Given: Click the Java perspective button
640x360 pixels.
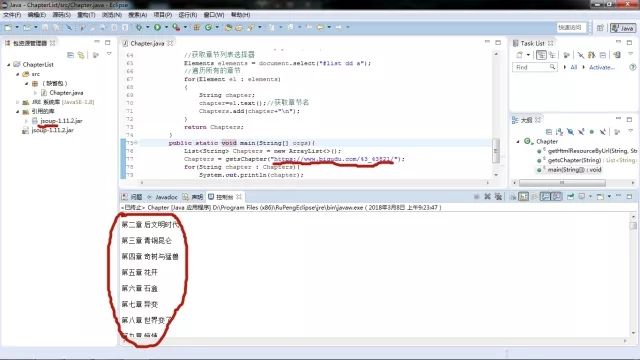Looking at the screenshot, I should click(622, 28).
